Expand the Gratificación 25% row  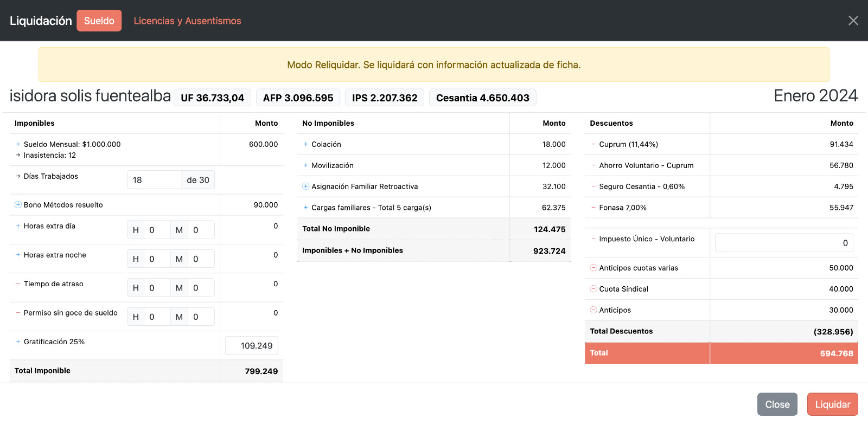point(18,342)
